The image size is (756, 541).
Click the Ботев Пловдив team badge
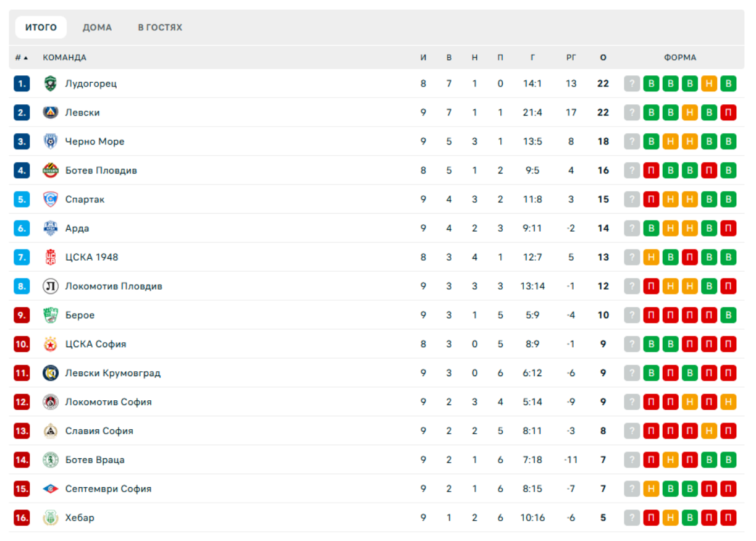51,170
